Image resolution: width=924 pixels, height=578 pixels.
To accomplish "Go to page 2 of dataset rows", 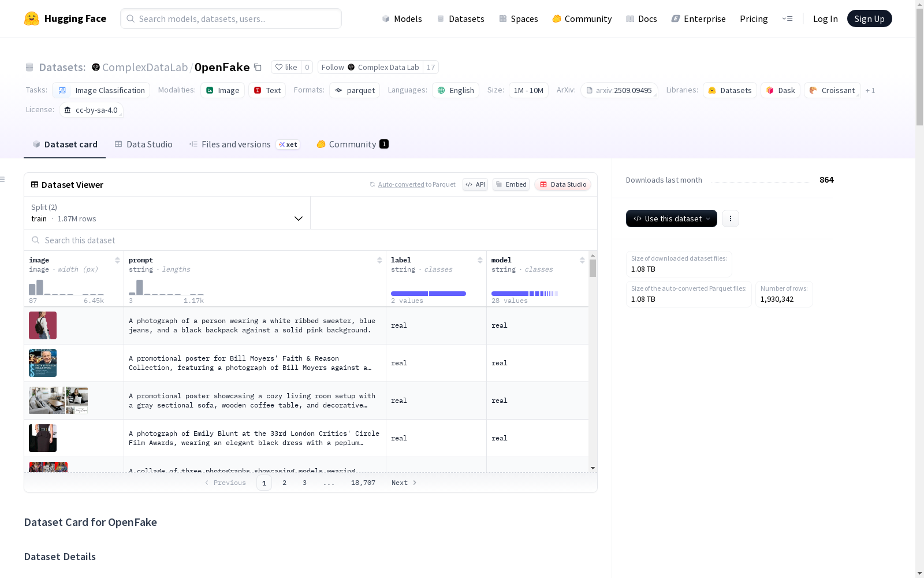I will pos(284,483).
